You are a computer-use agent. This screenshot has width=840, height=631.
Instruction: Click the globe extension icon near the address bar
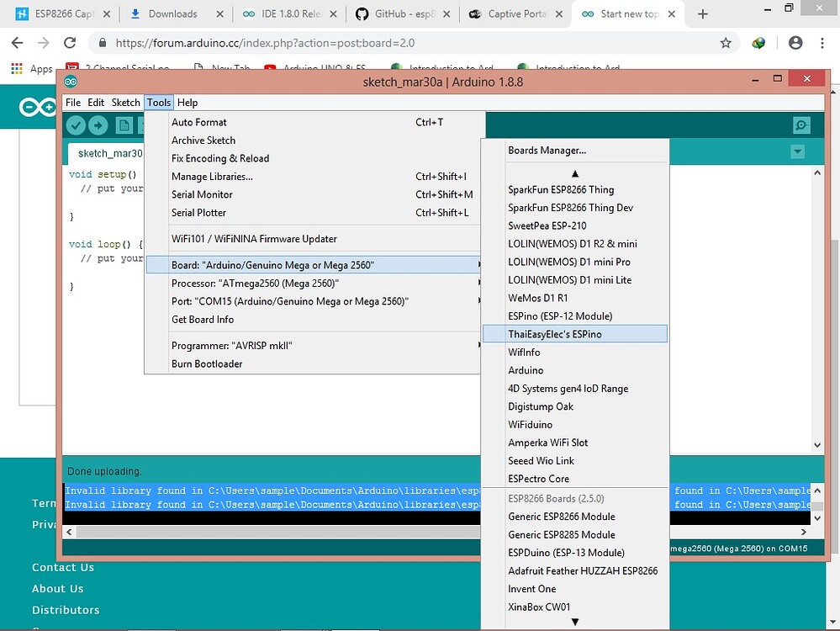pos(758,42)
